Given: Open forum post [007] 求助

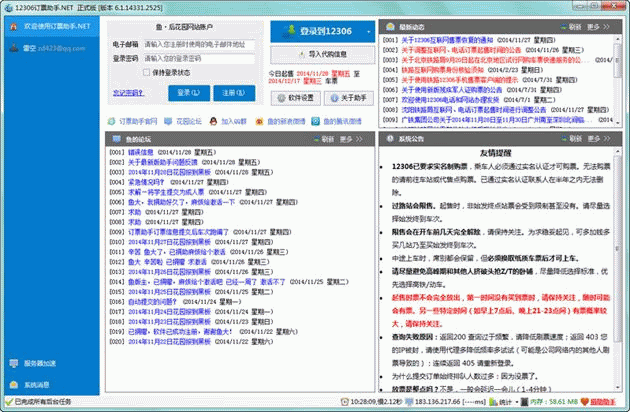Looking at the screenshot, I should click(x=134, y=212).
